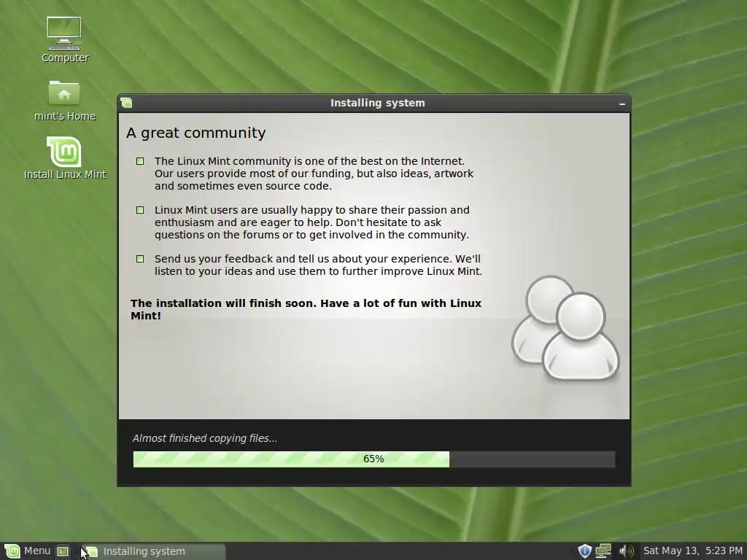The height and width of the screenshot is (560, 747).
Task: Click 'Almost finished copying files...' status text
Action: point(205,438)
